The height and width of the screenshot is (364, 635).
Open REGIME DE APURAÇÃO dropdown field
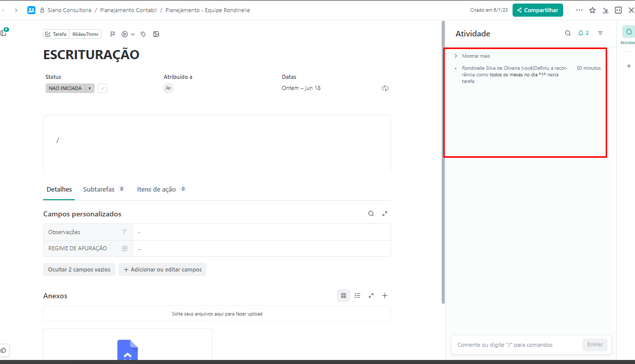click(262, 249)
